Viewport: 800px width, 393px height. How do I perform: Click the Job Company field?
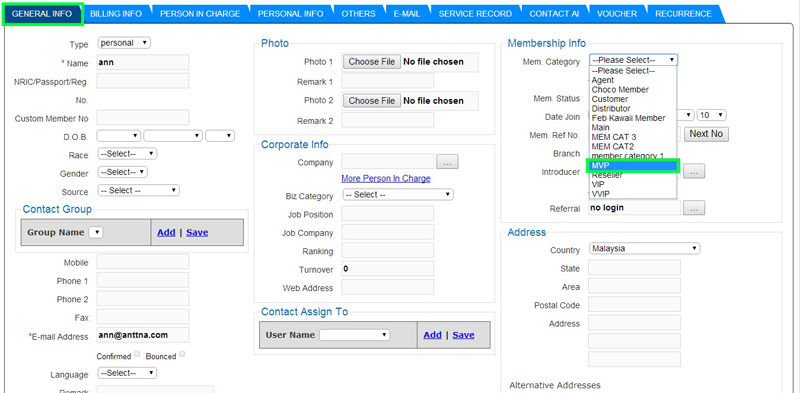click(388, 232)
